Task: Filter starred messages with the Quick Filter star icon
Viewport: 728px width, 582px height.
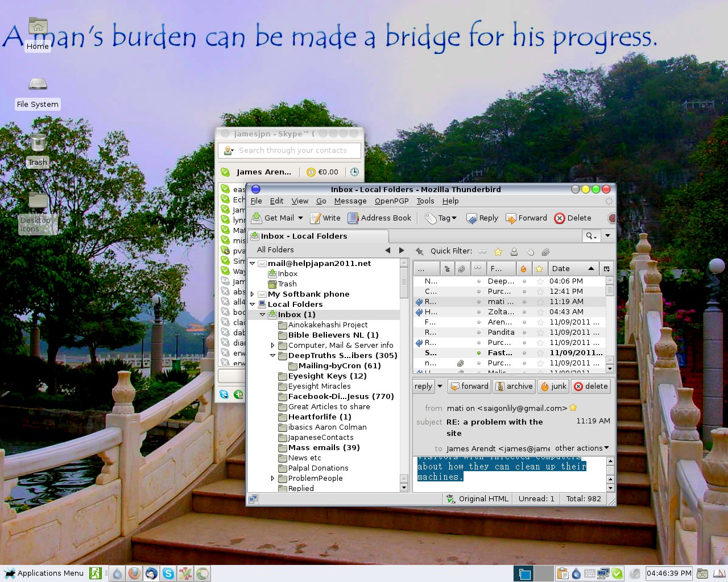Action: pos(498,251)
